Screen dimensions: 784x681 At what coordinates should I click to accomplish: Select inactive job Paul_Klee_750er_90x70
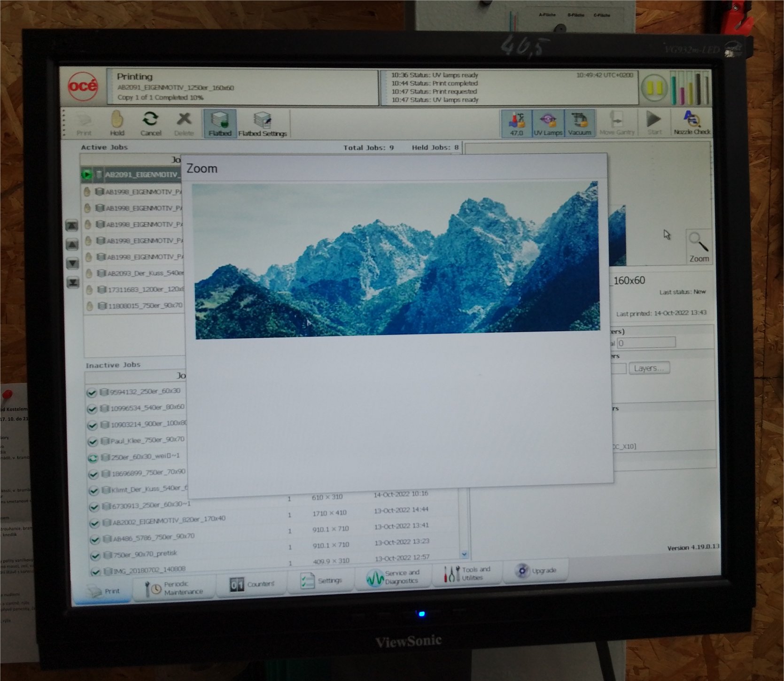tap(137, 440)
